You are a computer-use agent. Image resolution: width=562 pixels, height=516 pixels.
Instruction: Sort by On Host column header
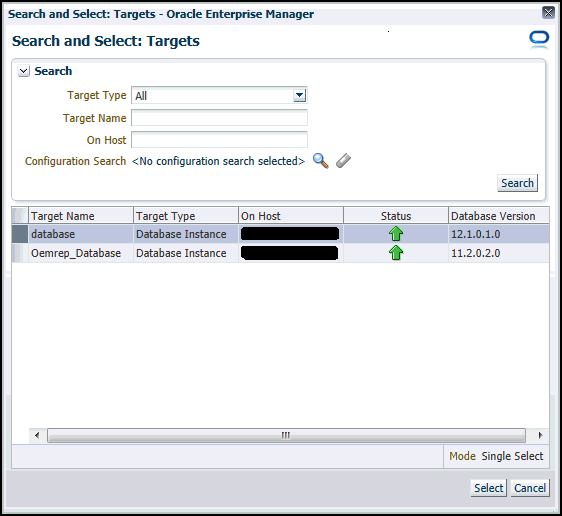pos(291,216)
